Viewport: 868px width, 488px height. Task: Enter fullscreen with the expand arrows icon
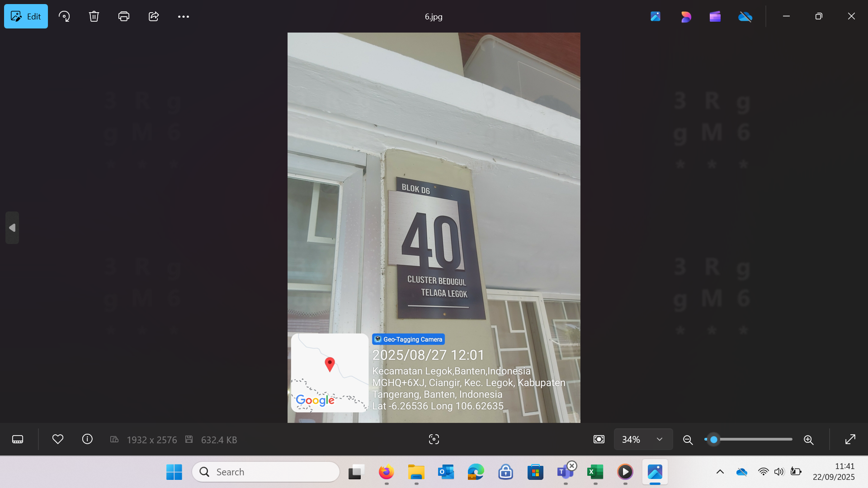click(x=850, y=439)
